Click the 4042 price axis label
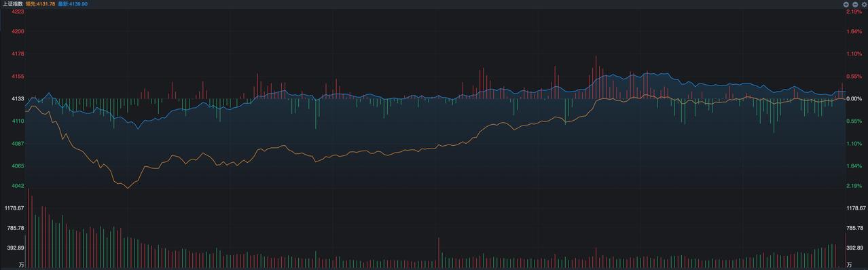This screenshot has height=270, width=868. point(18,186)
